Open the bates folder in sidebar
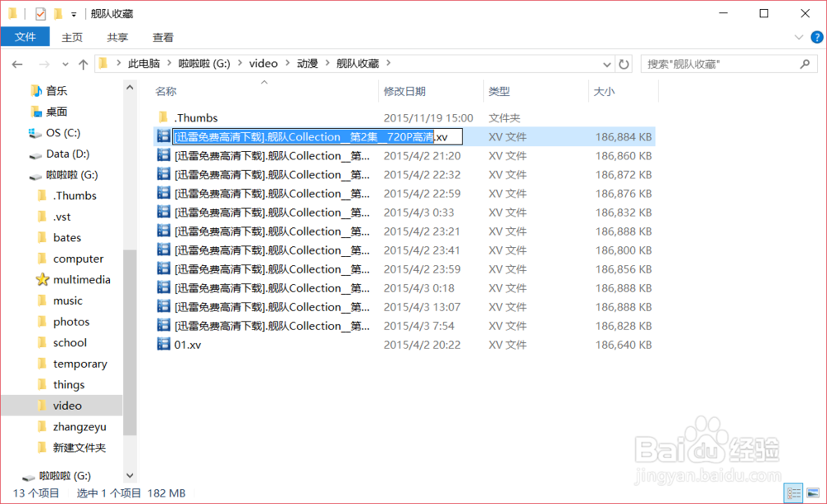The width and height of the screenshot is (827, 504). point(67,238)
